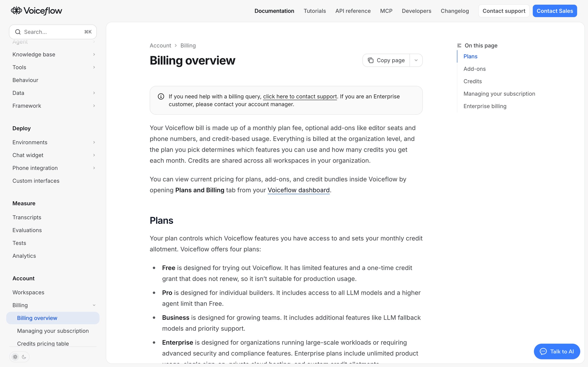Expand Knowledge base section chevron
Screen dimensions: 588x367
(94, 54)
